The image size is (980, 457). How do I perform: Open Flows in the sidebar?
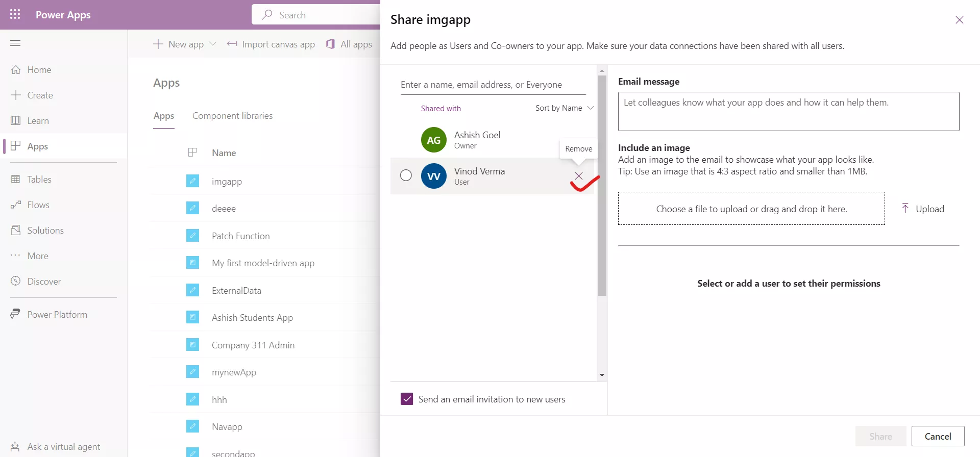click(38, 205)
